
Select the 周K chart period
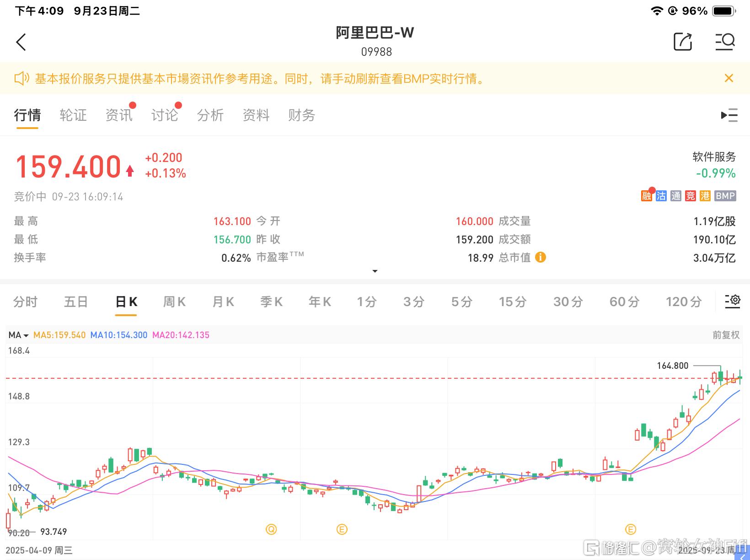coord(174,302)
